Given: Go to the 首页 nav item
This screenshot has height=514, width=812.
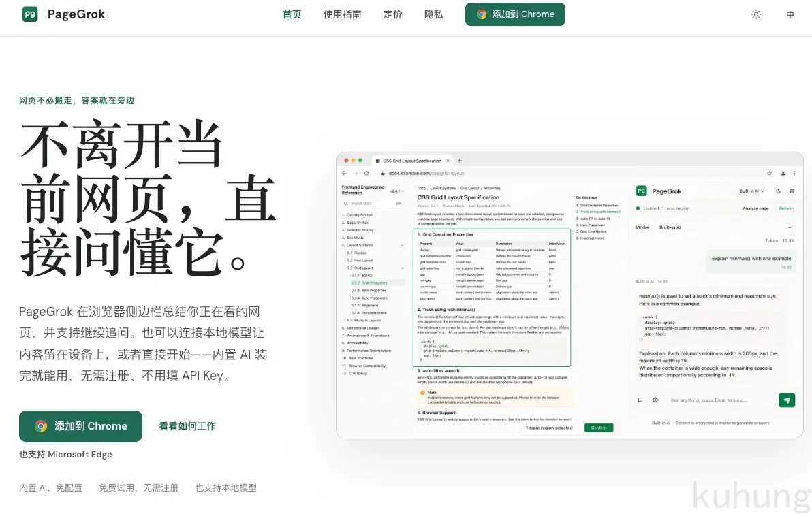Looking at the screenshot, I should pos(292,14).
